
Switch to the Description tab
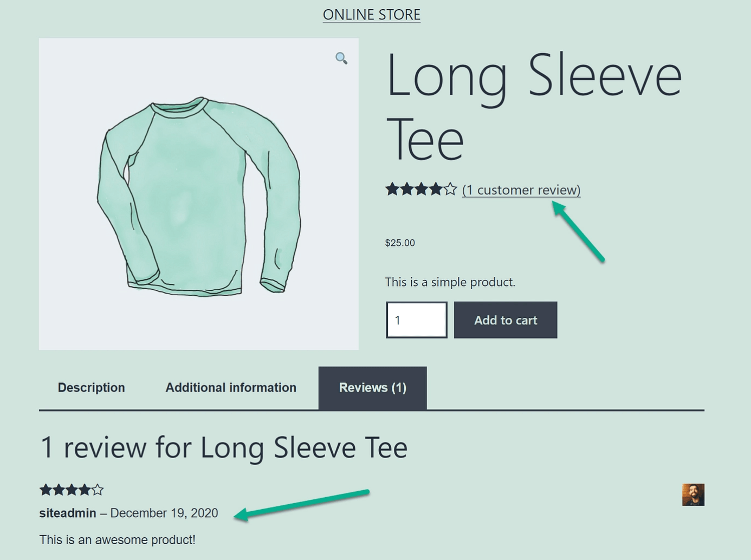(92, 388)
